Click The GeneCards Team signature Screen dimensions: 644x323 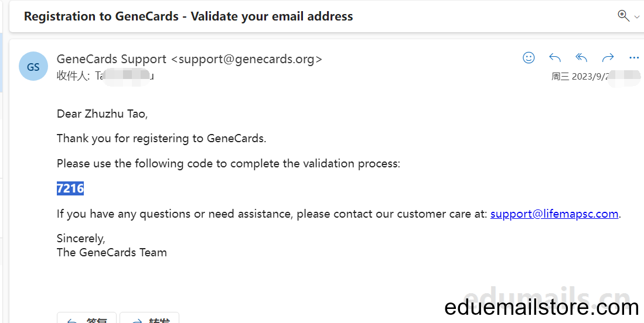point(112,252)
